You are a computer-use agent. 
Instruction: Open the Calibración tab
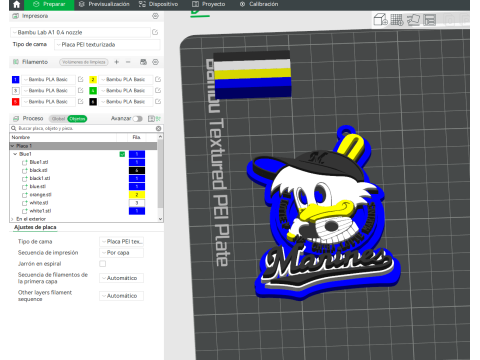click(259, 4)
